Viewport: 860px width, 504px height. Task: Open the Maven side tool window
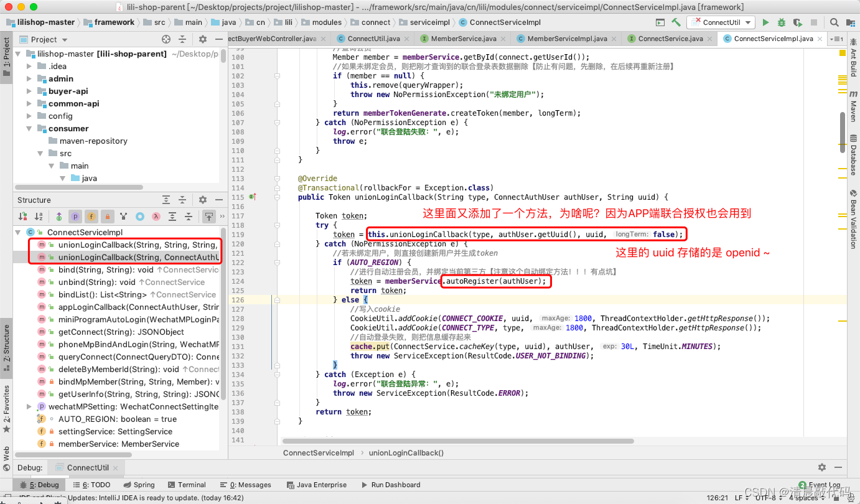853,106
